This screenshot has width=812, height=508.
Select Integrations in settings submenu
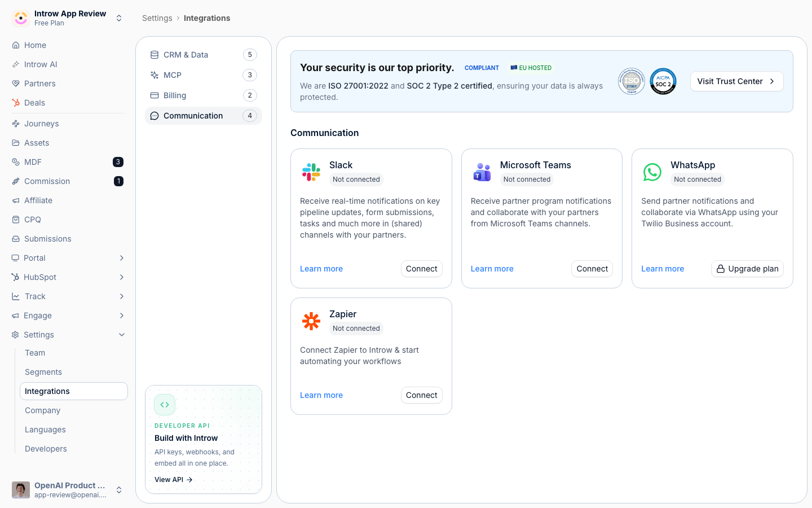tap(74, 391)
